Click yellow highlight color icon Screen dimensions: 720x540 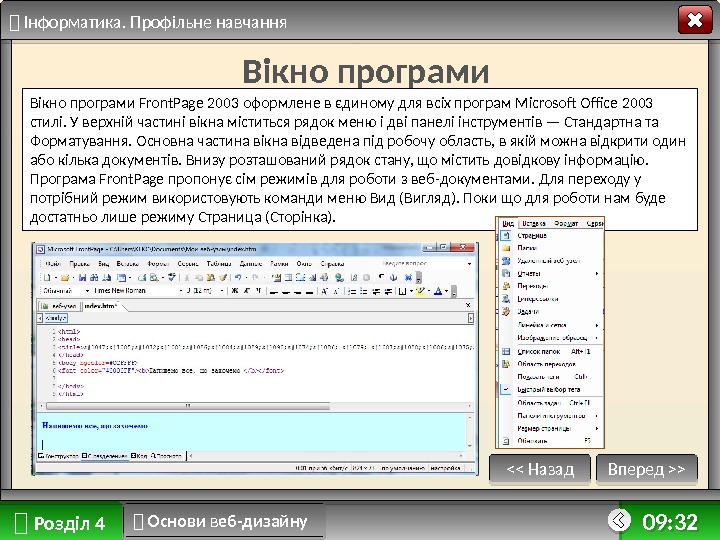[x=420, y=291]
